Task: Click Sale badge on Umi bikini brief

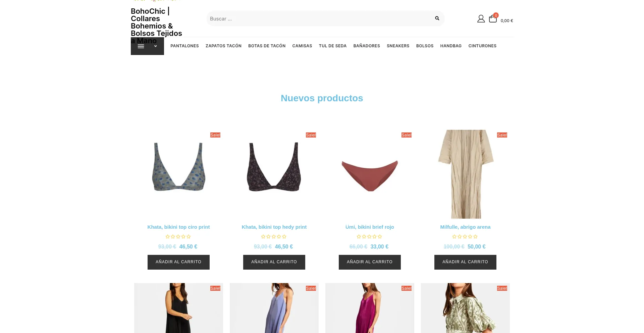Action: 406,135
